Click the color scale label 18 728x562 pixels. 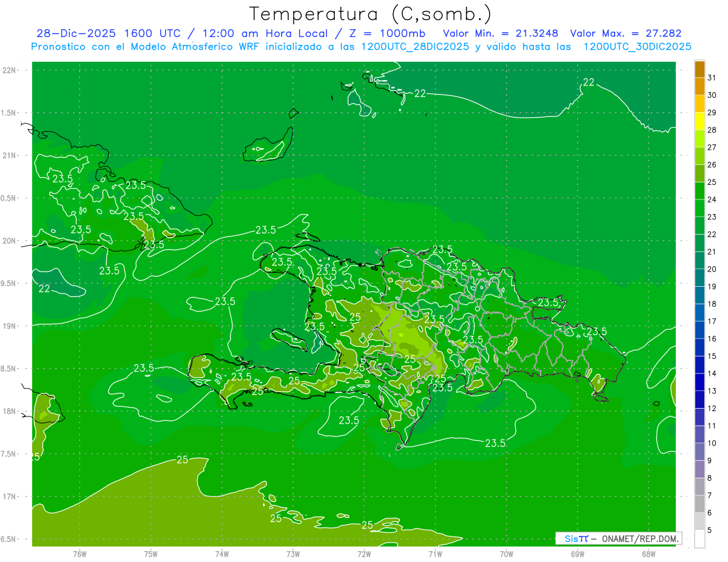(x=712, y=304)
